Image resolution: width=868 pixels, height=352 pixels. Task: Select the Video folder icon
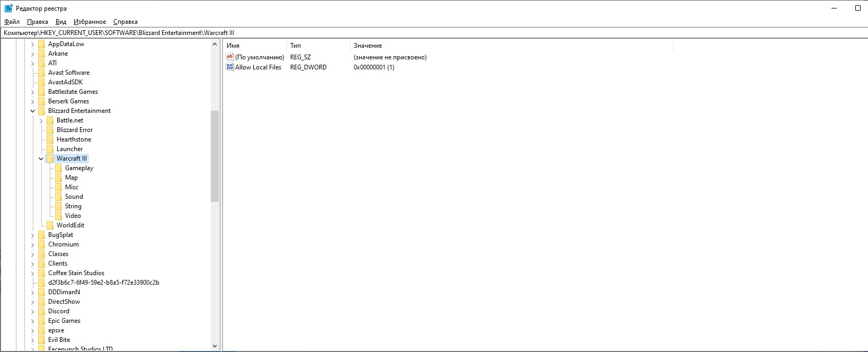[x=59, y=216]
